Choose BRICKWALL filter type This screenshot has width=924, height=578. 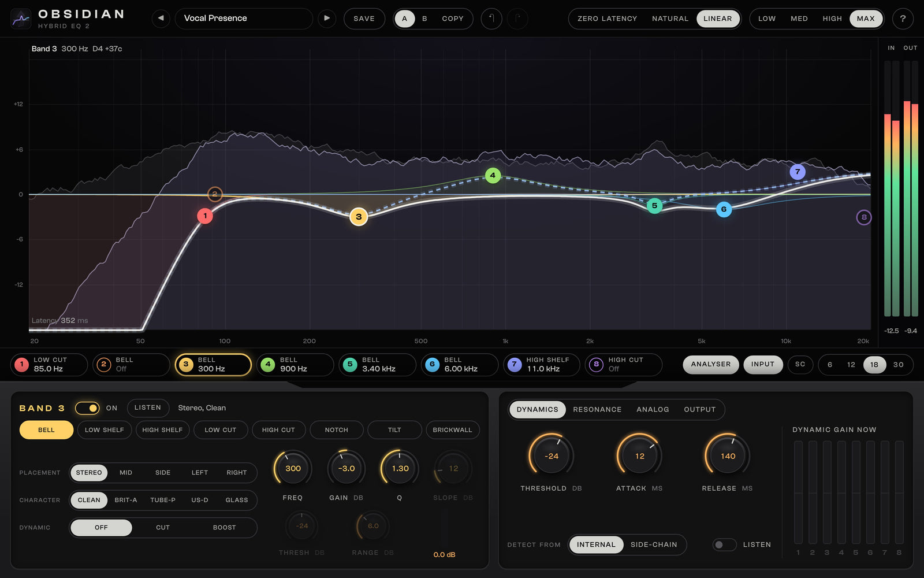(x=453, y=430)
